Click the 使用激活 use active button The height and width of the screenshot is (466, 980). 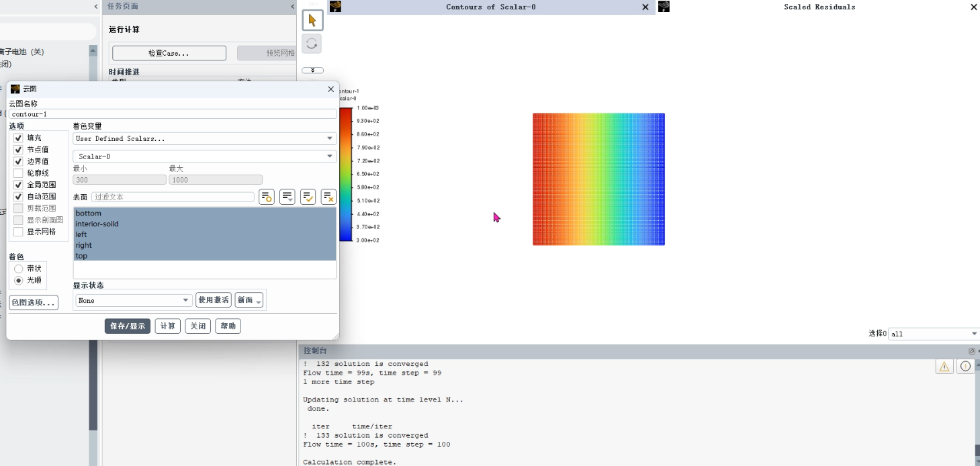coord(214,300)
